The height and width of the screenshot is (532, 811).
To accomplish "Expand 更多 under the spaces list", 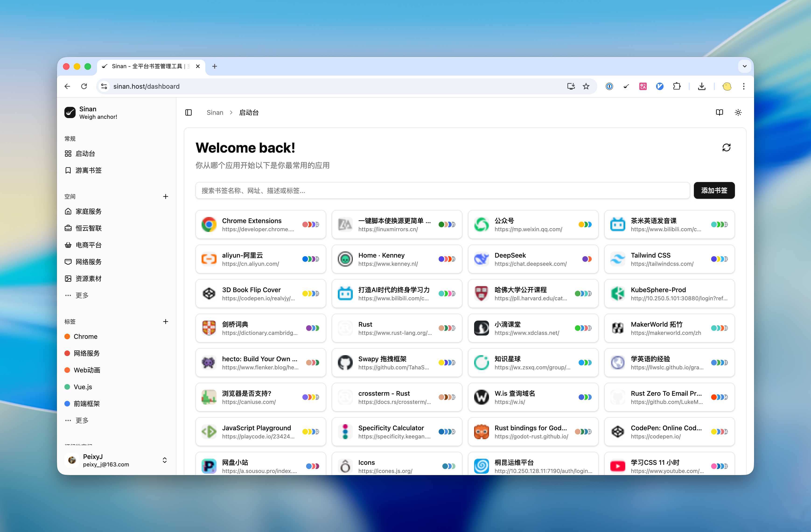I will tap(82, 295).
